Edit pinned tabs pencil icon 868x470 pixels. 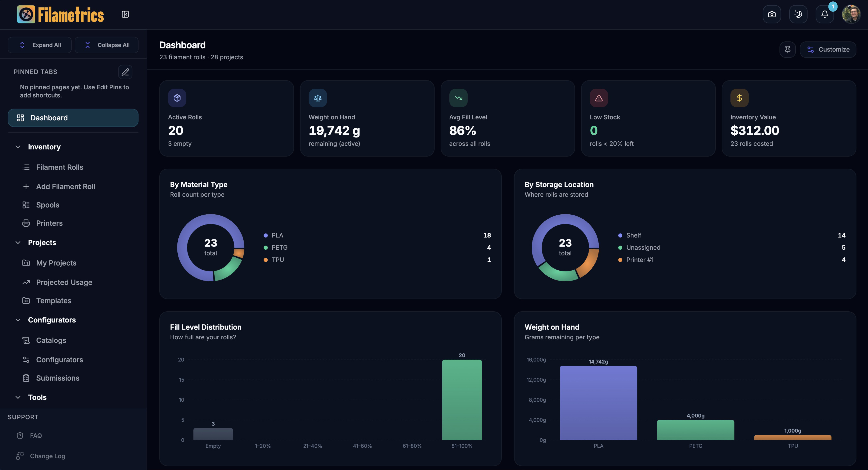click(x=125, y=72)
